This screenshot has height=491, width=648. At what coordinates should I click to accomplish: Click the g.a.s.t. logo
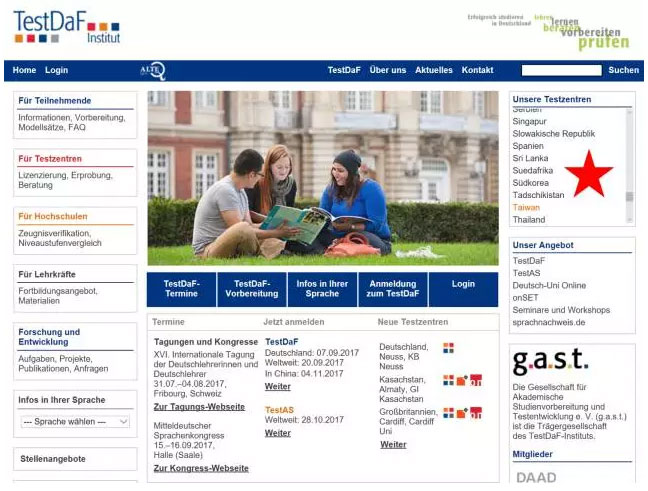pyautogui.click(x=550, y=362)
